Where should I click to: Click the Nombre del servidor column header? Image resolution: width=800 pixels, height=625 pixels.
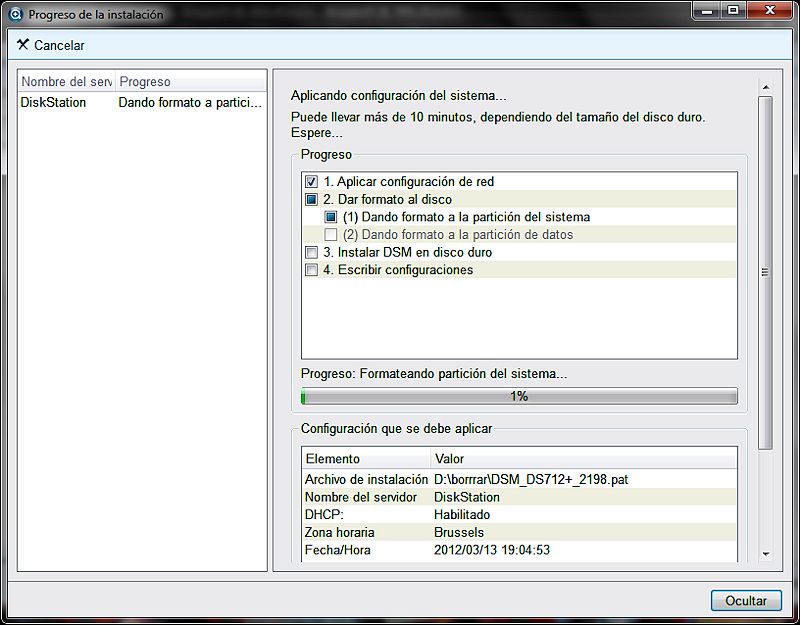[x=67, y=82]
